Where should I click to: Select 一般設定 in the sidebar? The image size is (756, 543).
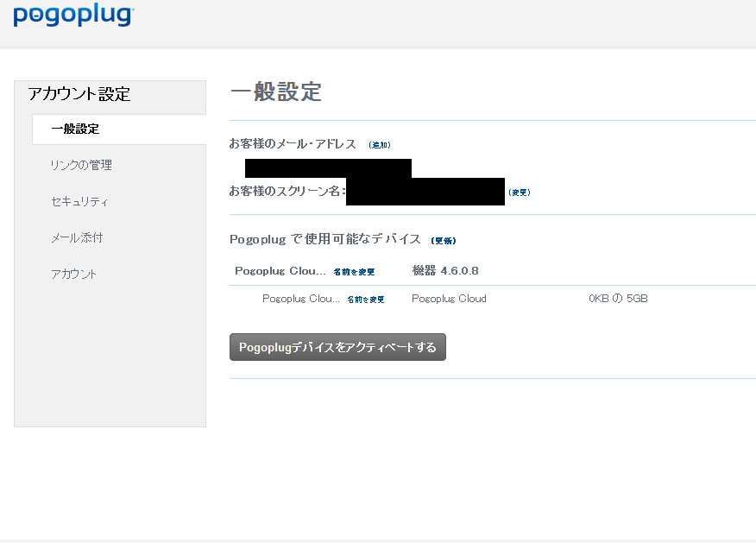coord(75,129)
